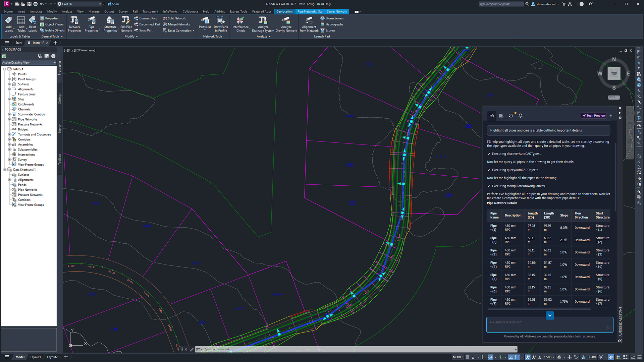
Task: Open the assistant settings gear icon
Action: point(521,116)
